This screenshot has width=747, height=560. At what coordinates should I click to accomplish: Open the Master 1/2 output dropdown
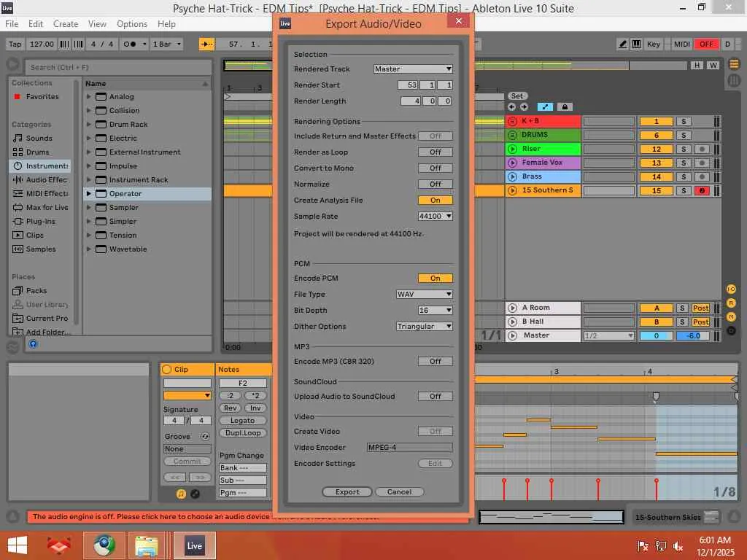tap(609, 335)
